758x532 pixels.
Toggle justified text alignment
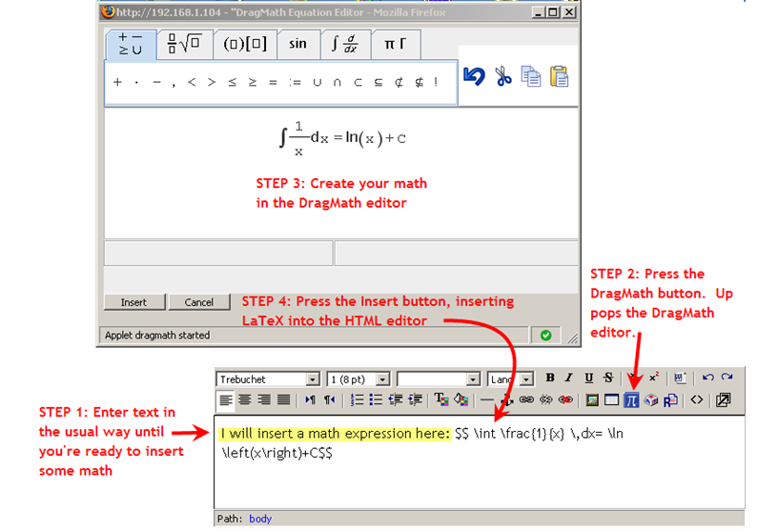coord(283,400)
